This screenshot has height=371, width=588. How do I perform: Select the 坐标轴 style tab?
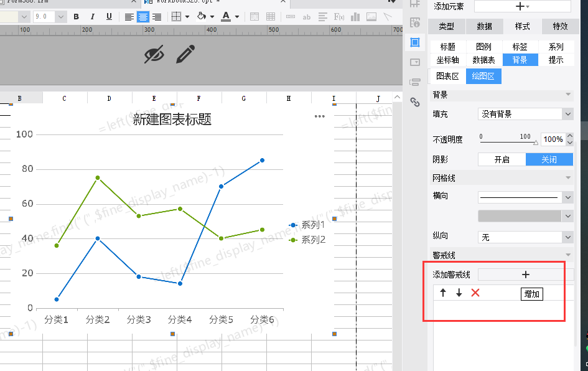point(447,60)
